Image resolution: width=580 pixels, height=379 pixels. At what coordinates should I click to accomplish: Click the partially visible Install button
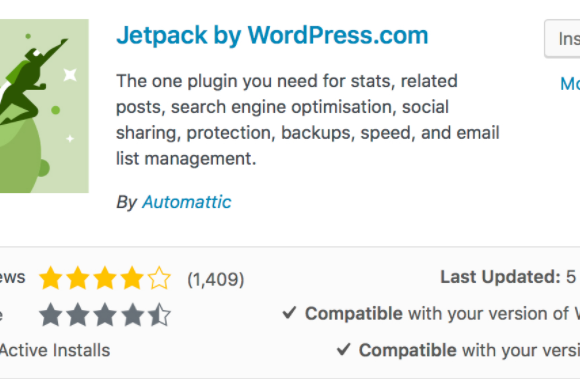click(562, 38)
